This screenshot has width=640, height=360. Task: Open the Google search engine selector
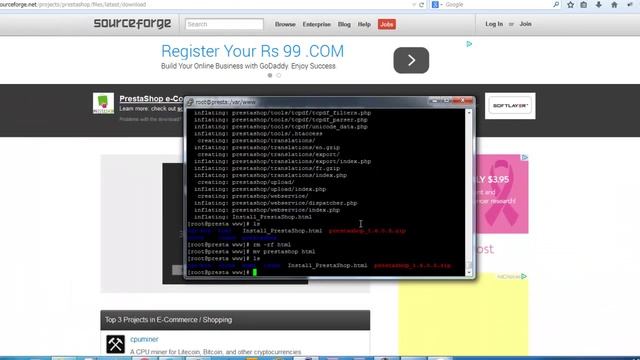[x=436, y=4]
